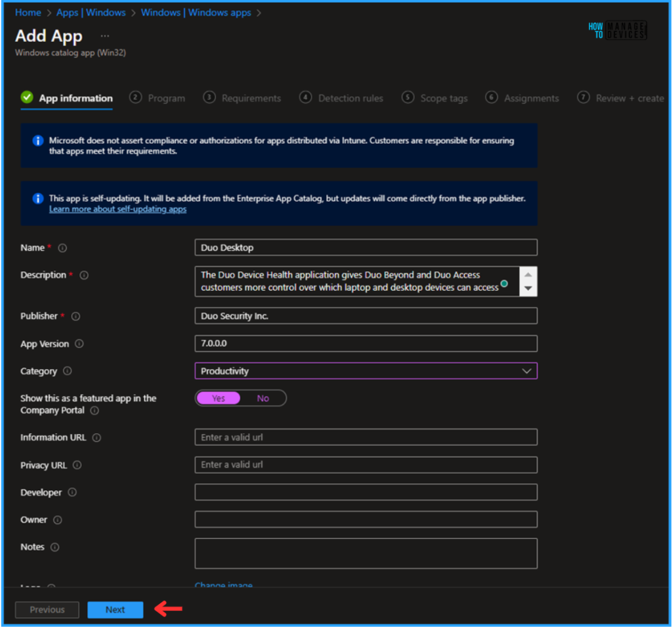
Task: Click into the Privacy URL field
Action: click(366, 464)
